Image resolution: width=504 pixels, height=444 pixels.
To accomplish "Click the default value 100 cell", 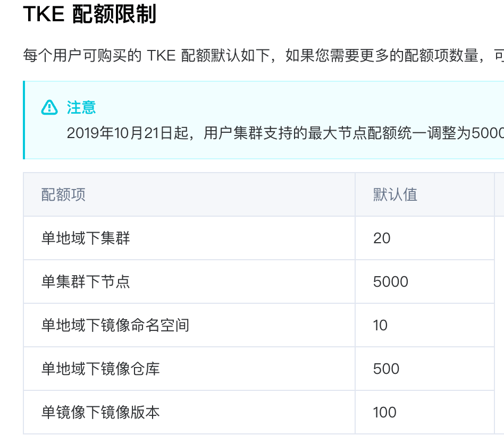I will coord(385,412).
